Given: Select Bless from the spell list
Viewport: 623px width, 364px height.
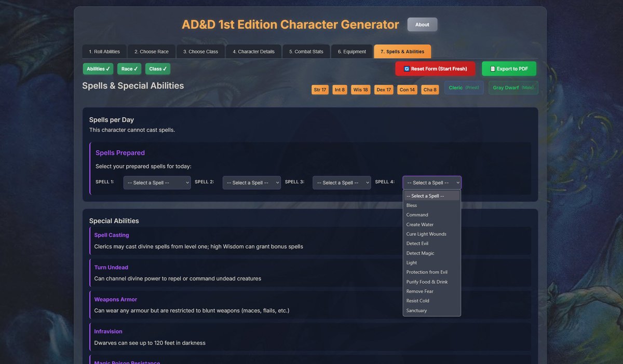Looking at the screenshot, I should [432, 205].
